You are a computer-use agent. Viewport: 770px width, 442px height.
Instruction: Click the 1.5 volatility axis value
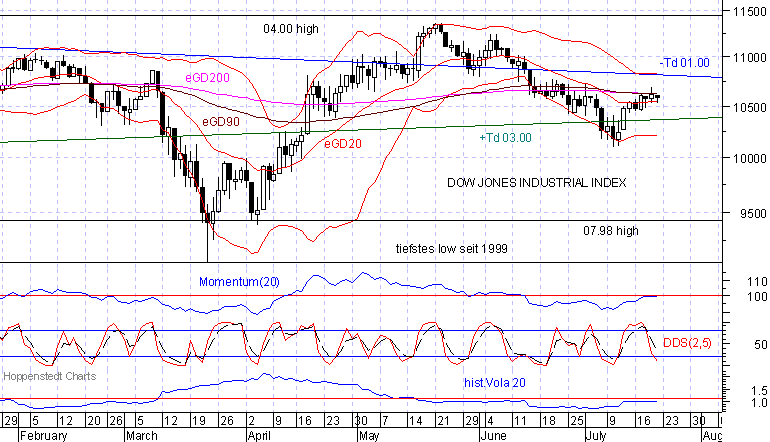coord(759,391)
